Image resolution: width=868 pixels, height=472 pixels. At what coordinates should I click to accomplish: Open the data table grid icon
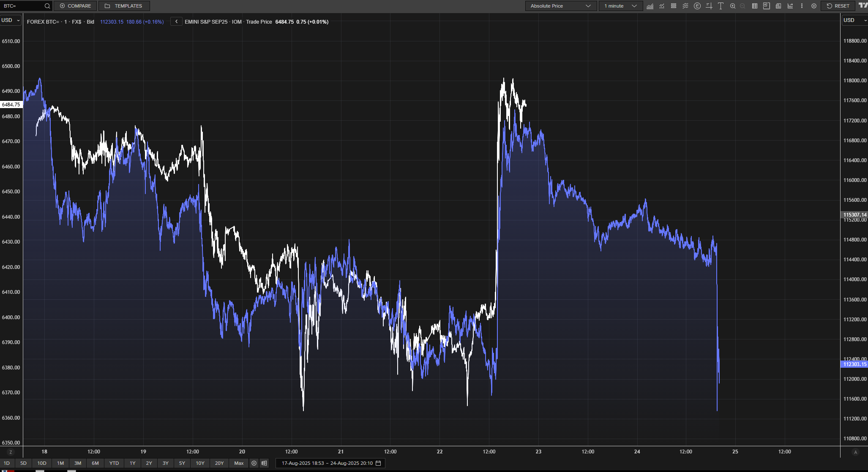coord(755,6)
